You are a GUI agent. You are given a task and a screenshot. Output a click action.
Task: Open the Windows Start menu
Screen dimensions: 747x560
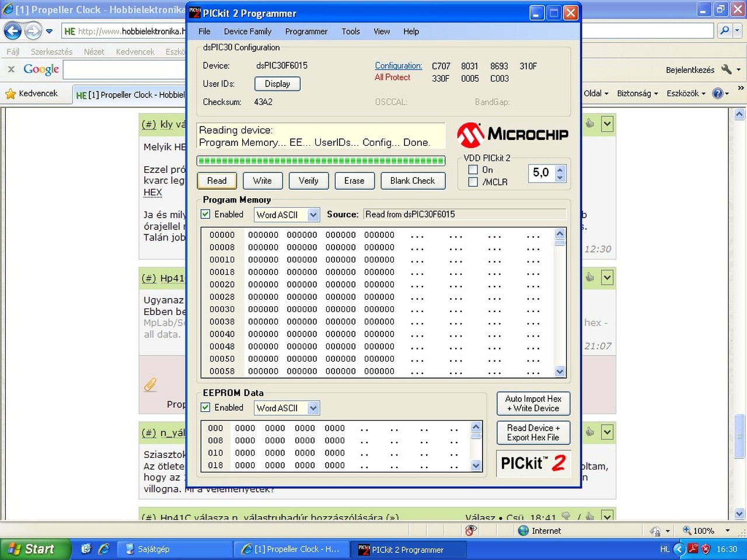coord(35,549)
